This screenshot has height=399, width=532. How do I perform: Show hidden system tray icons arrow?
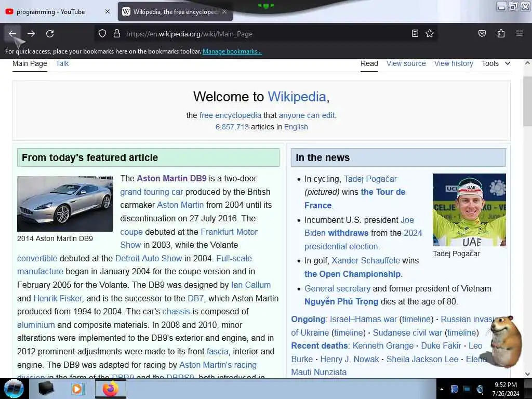442,389
